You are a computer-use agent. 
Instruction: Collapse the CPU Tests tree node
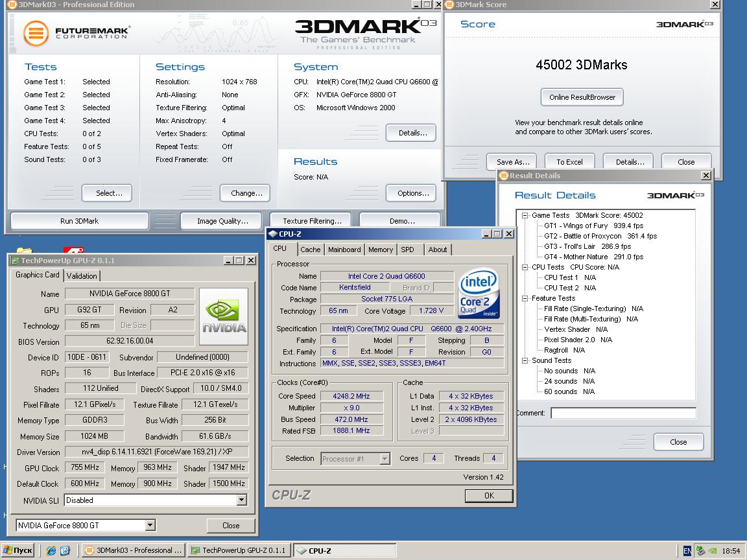coord(525,267)
